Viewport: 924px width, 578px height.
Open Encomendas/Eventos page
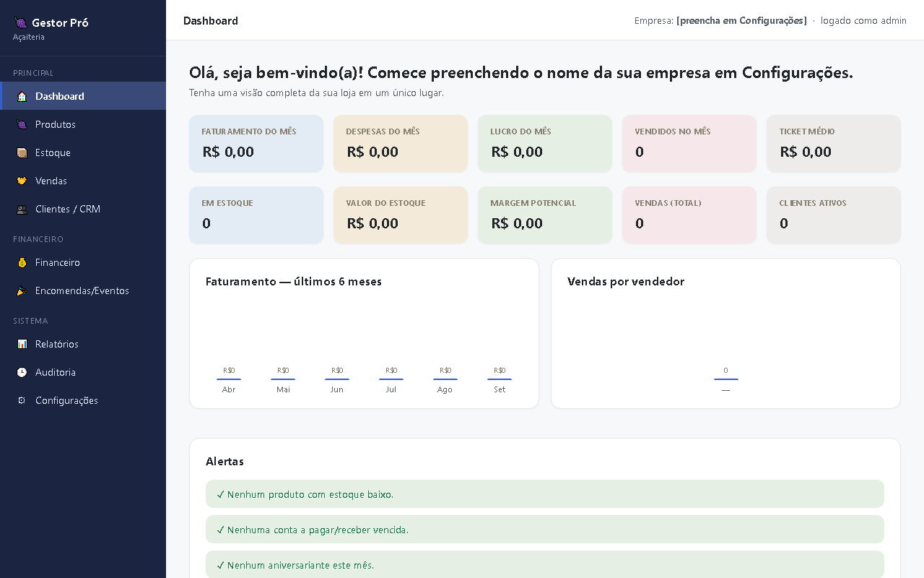pyautogui.click(x=83, y=290)
